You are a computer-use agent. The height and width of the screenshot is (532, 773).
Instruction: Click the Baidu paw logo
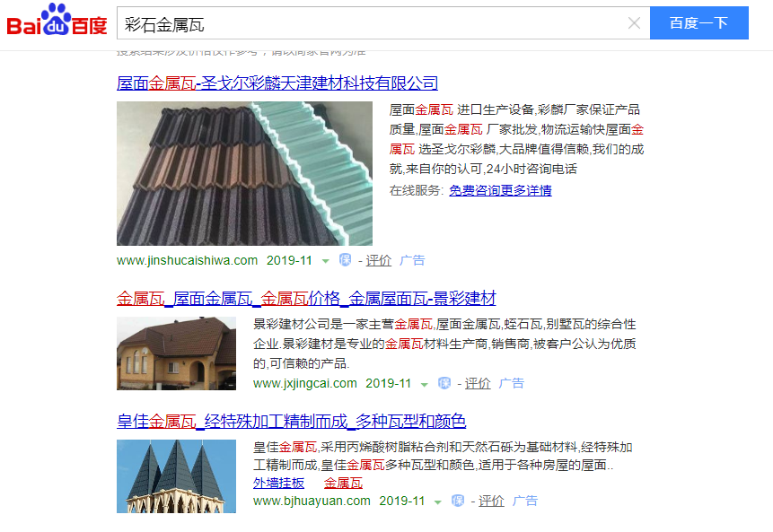(57, 21)
